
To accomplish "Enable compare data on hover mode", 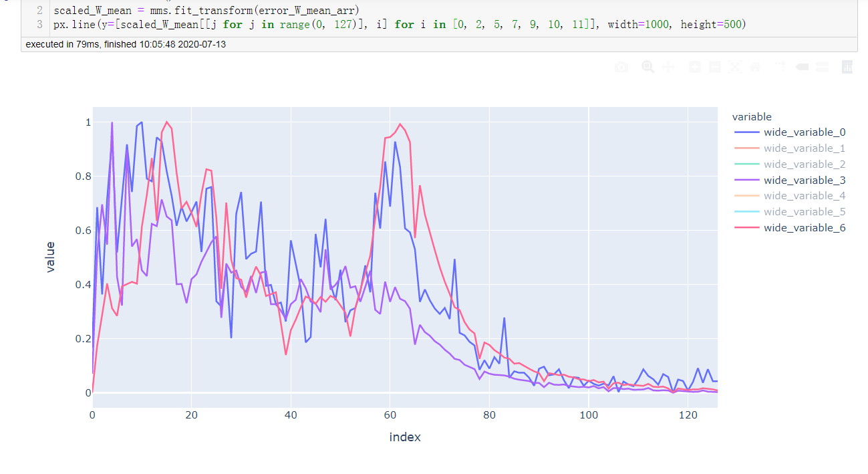I will (822, 67).
